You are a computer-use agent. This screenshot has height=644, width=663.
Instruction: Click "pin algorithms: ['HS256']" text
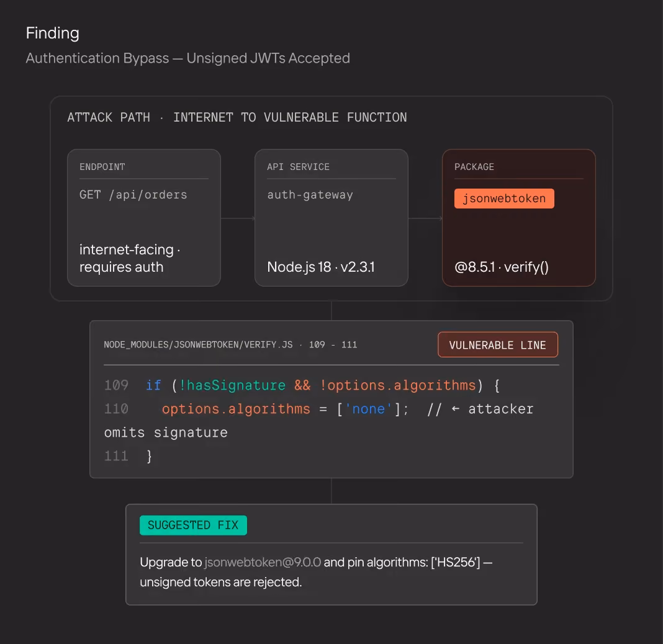click(413, 563)
